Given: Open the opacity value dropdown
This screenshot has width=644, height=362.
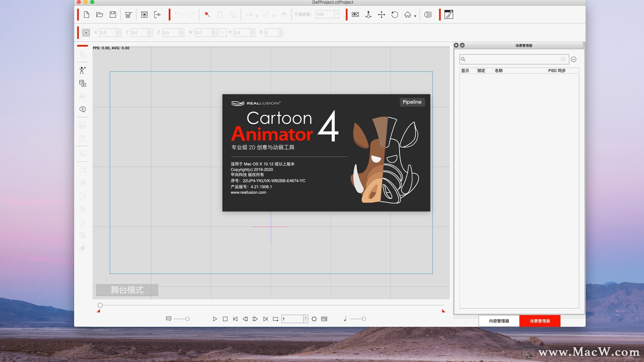Looking at the screenshot, I should click(337, 14).
